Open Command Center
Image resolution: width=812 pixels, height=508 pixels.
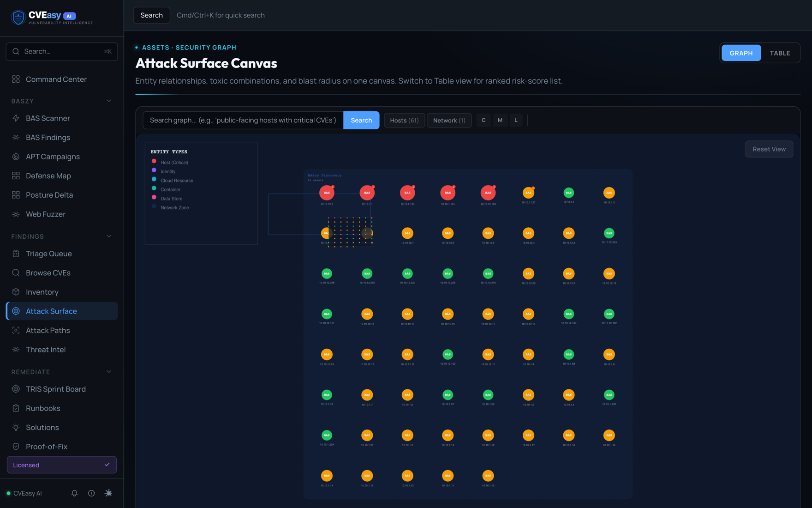pos(61,79)
